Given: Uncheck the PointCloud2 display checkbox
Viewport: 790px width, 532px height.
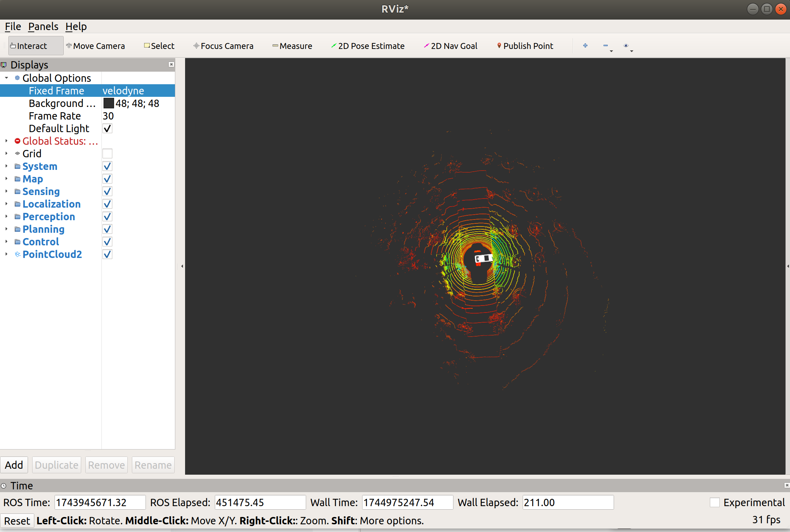Looking at the screenshot, I should (x=107, y=254).
